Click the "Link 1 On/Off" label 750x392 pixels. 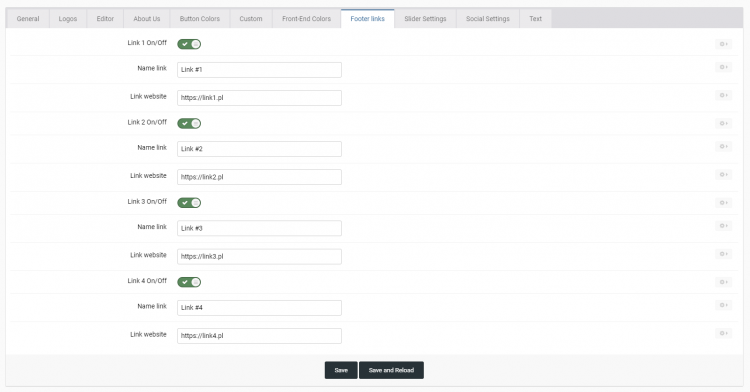(x=147, y=43)
